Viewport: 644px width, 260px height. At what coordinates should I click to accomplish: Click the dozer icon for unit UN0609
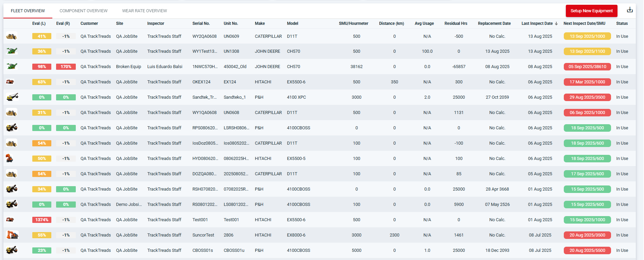(x=12, y=36)
